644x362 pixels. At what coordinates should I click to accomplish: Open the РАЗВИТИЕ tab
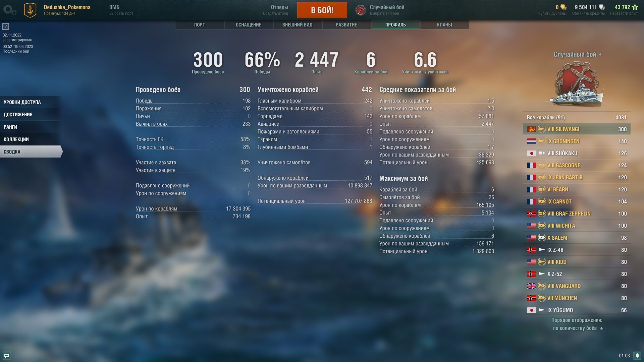[x=346, y=25]
